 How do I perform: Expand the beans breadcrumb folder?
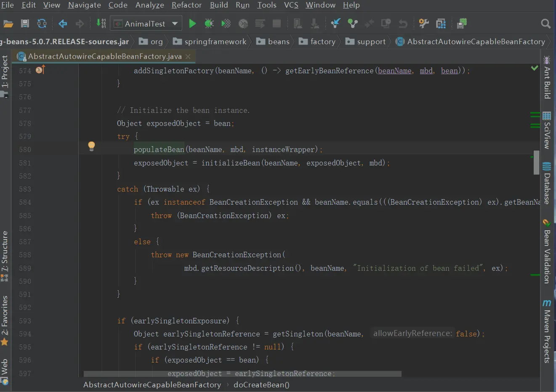[278, 42]
